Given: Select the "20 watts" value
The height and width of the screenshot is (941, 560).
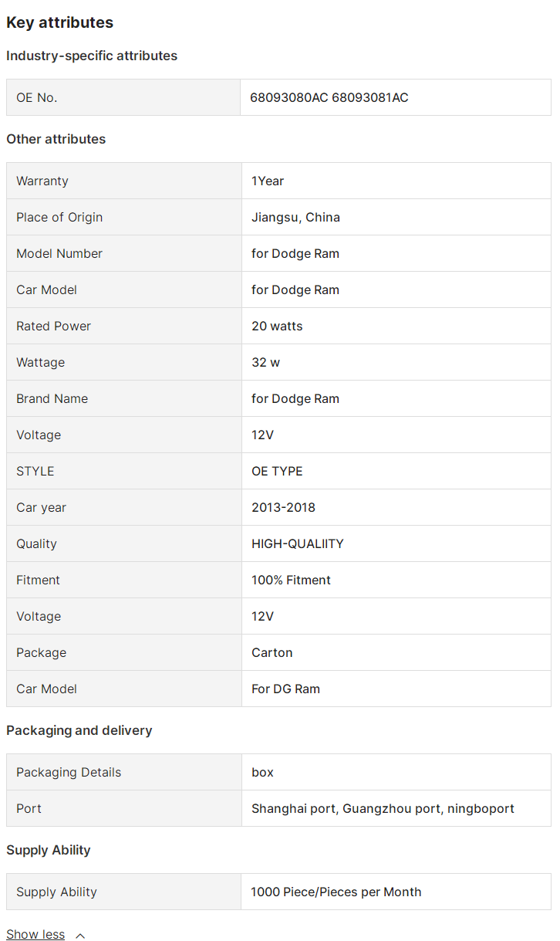Looking at the screenshot, I should click(277, 326).
